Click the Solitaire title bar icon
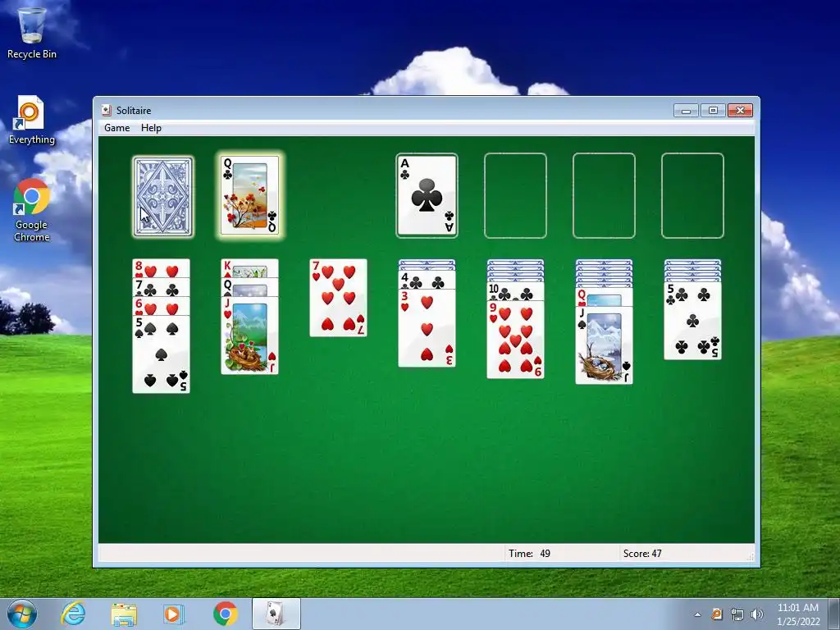Viewport: 840px width, 630px height. tap(106, 111)
